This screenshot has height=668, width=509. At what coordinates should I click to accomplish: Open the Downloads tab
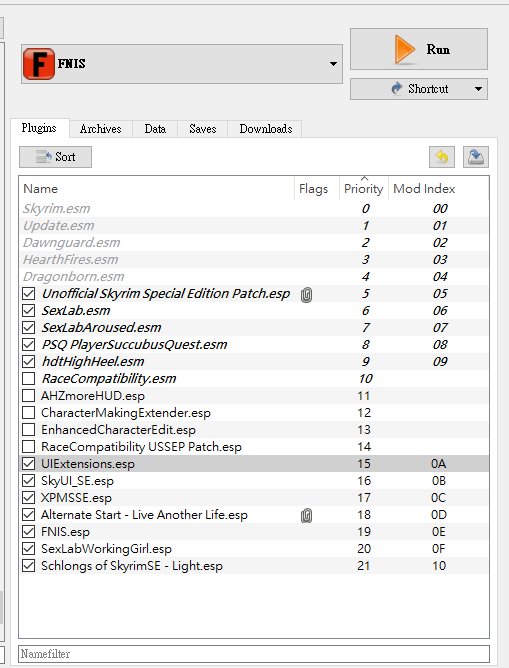pos(266,129)
